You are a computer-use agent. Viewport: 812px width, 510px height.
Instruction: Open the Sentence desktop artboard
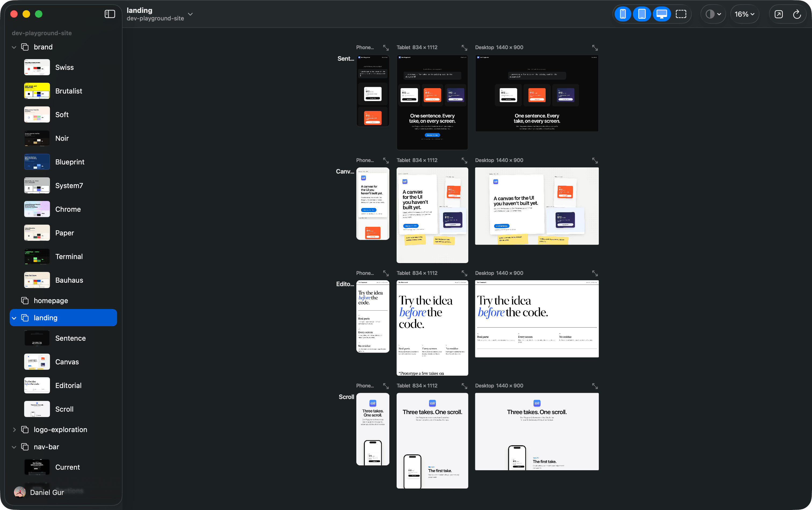click(536, 93)
